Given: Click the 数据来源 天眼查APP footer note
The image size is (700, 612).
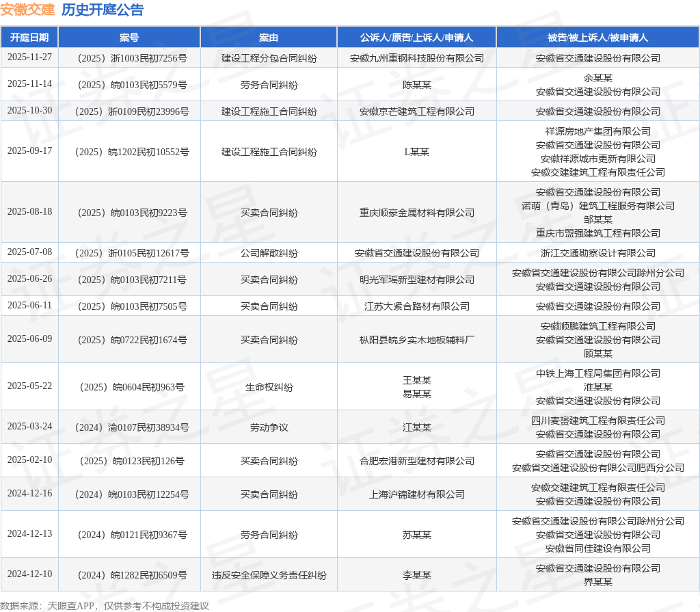Looking at the screenshot, I should pyautogui.click(x=105, y=607).
